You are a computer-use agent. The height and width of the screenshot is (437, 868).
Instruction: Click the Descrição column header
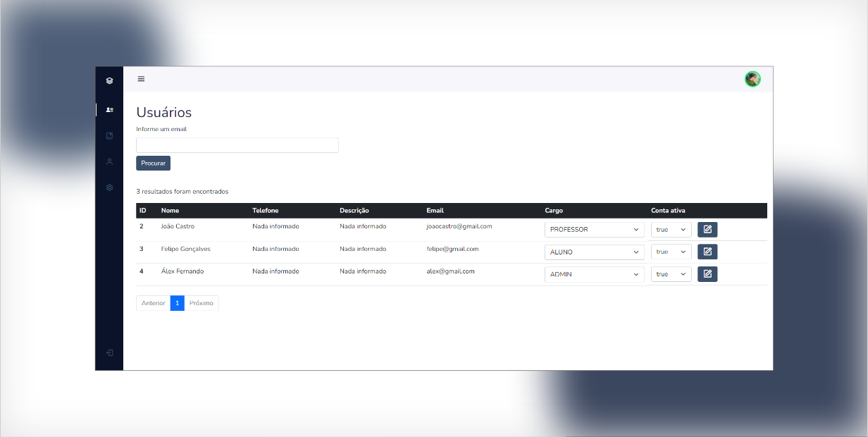click(354, 211)
